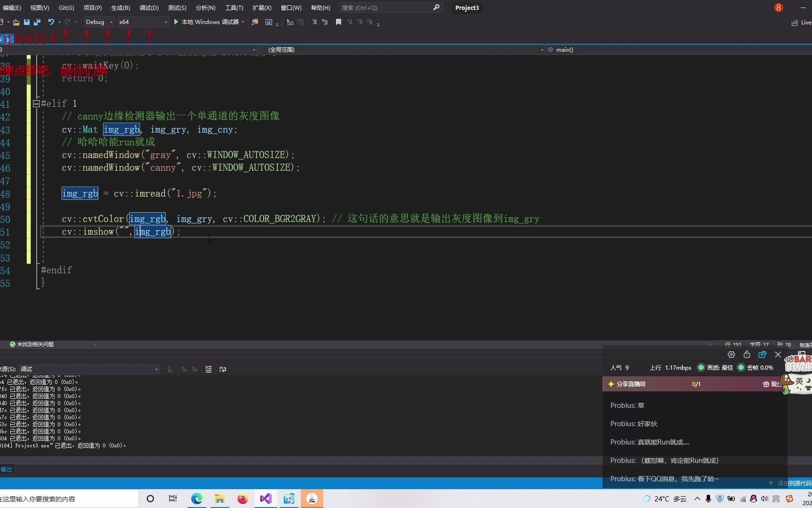Open the global scope (全局范围) dropdown
The width and height of the screenshot is (812, 508).
(x=402, y=49)
